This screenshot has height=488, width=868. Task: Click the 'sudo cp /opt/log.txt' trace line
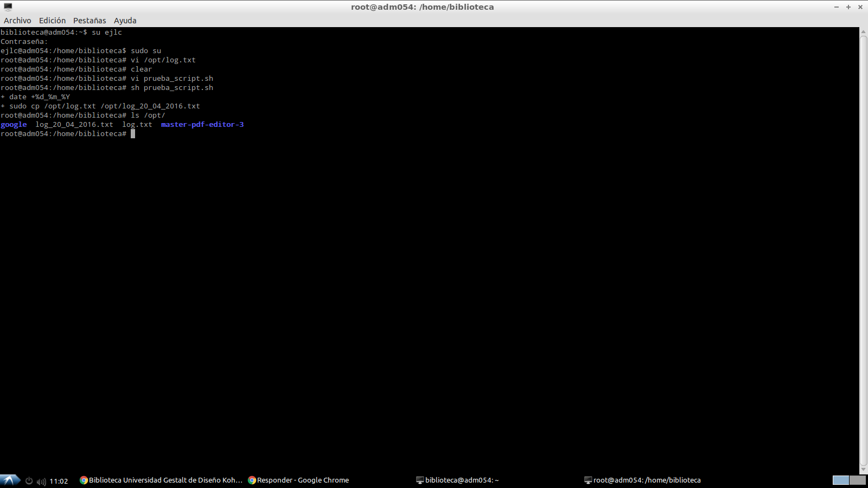pos(100,106)
